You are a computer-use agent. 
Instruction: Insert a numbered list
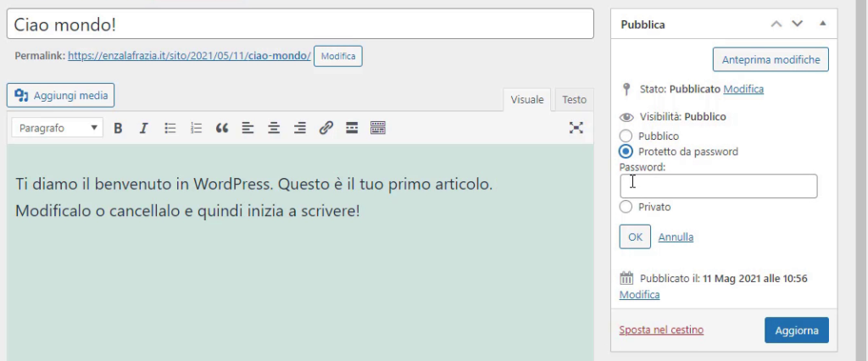(197, 128)
